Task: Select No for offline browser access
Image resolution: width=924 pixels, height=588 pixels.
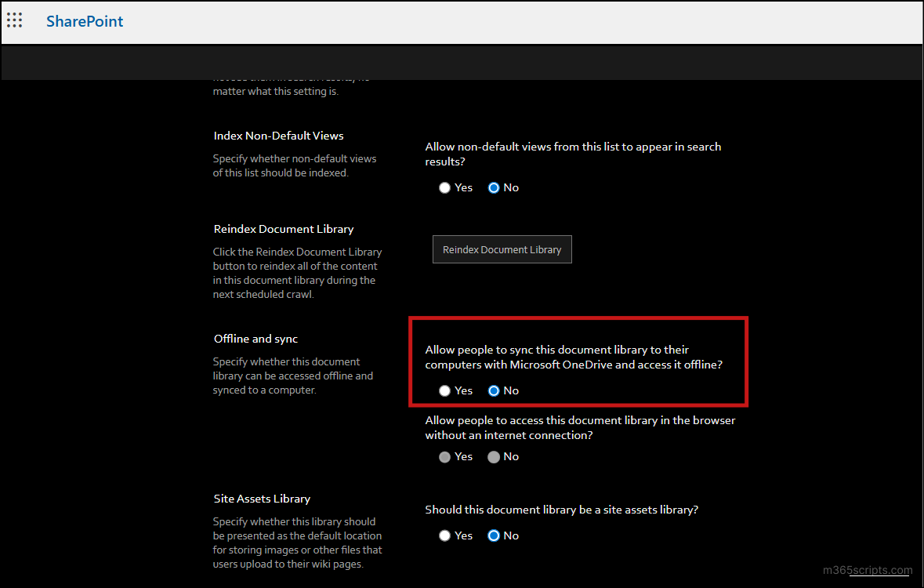Action: pos(494,456)
